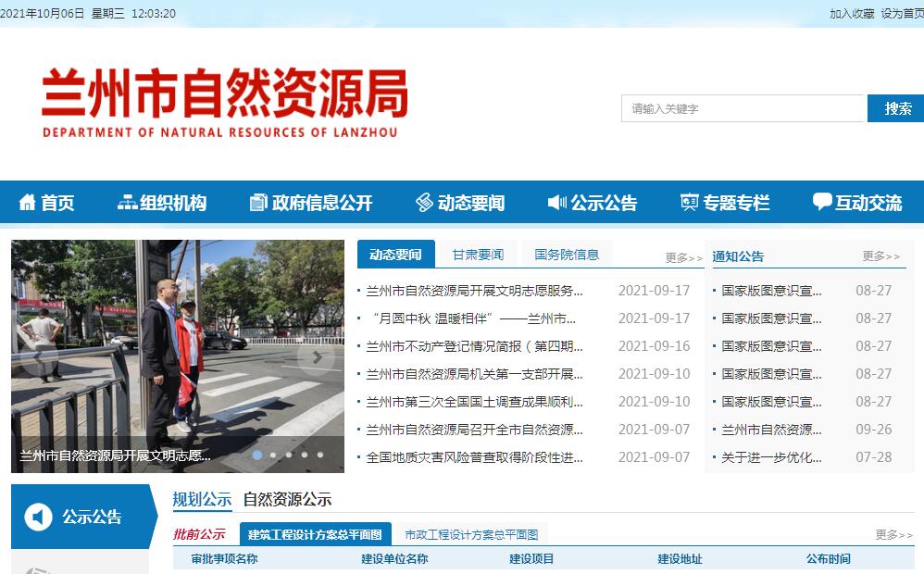Click the icon beside 动态要闻 in navigation
Viewport: 924px width, 574px height.
pos(424,202)
